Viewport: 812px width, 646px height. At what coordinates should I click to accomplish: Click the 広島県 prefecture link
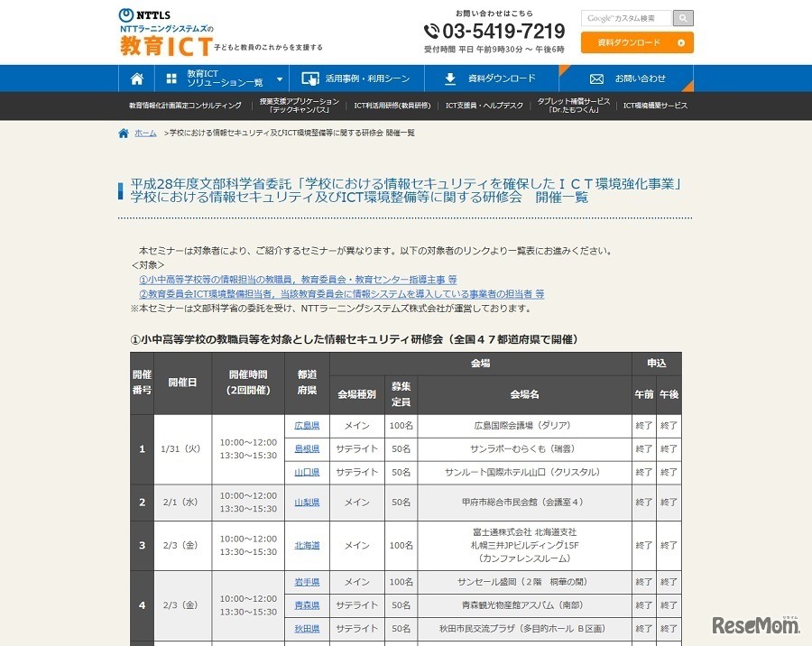[x=307, y=425]
